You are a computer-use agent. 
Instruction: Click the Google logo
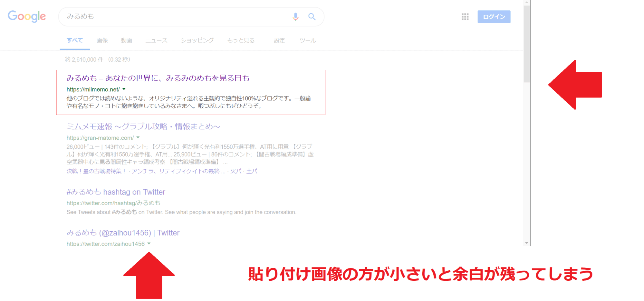pos(27,16)
